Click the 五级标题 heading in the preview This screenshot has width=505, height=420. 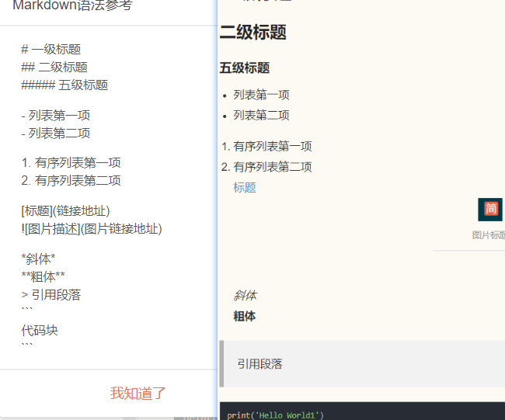tap(245, 68)
